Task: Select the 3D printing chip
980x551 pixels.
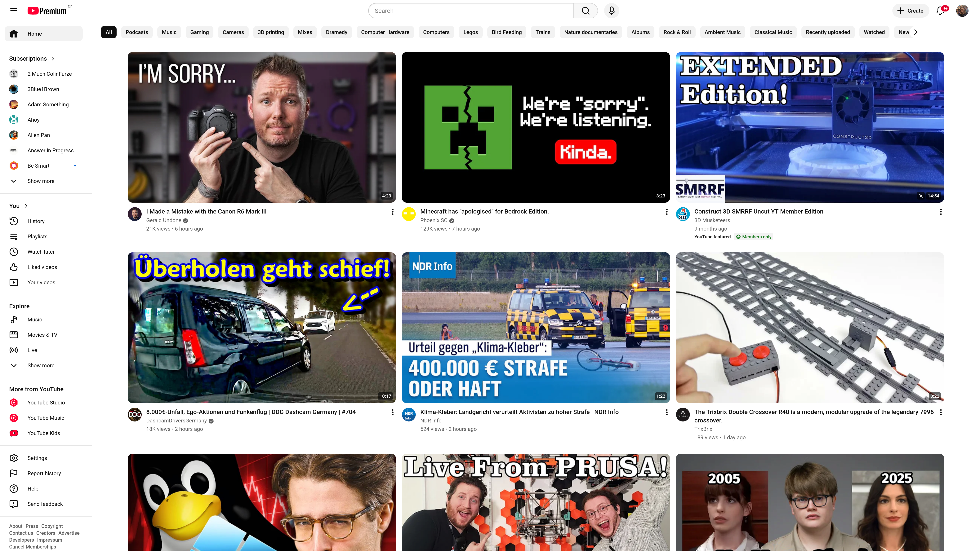Action: (x=270, y=32)
